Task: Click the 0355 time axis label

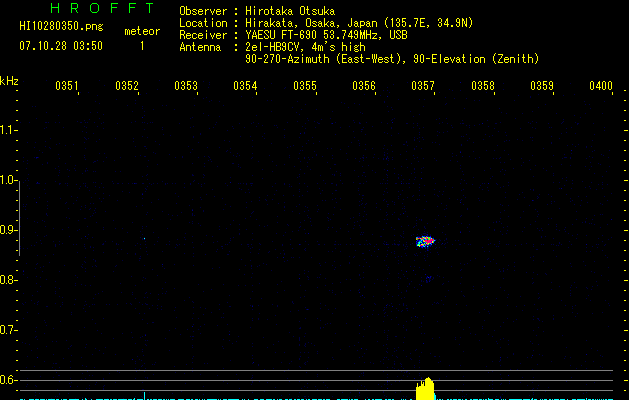Action: click(305, 85)
